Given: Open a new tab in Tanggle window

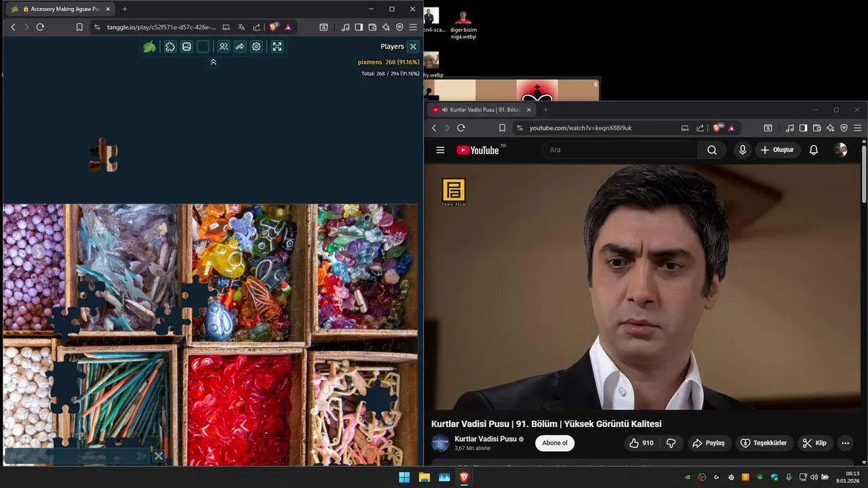Looking at the screenshot, I should [x=124, y=9].
